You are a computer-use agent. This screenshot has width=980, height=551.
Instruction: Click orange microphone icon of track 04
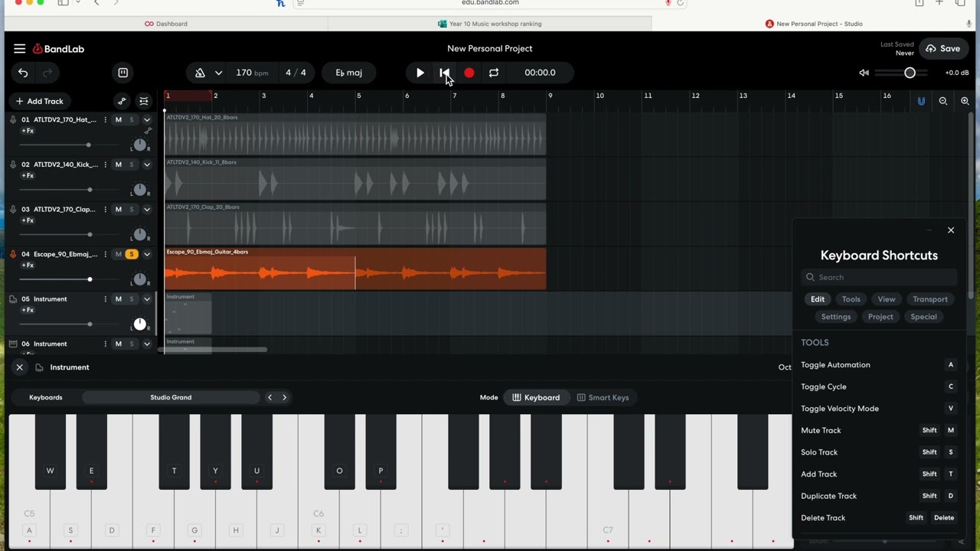13,254
